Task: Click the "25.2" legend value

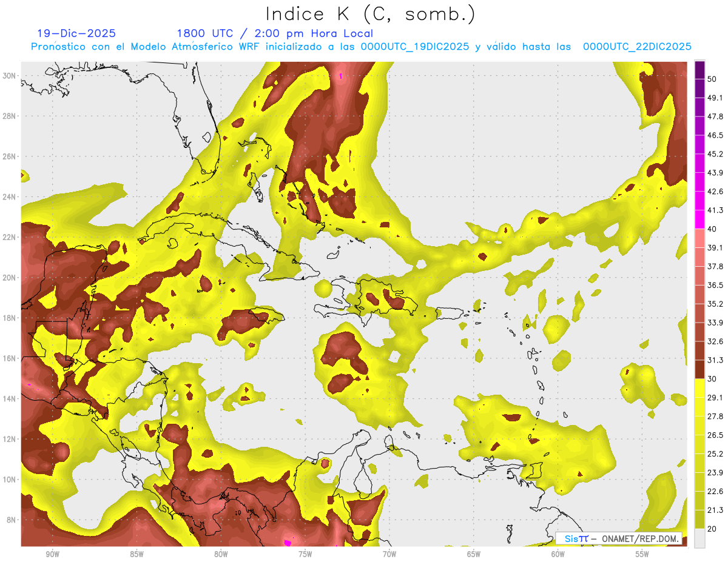Action: tap(715, 454)
